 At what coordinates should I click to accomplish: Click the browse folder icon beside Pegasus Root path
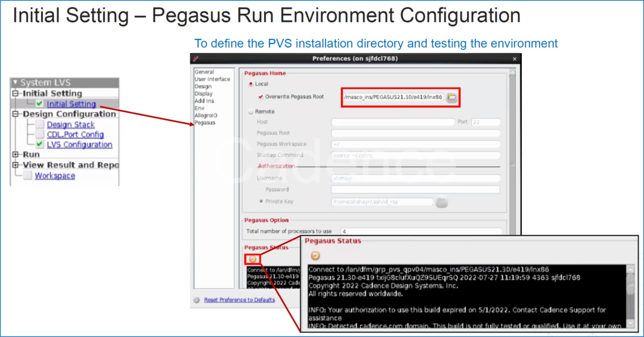[452, 97]
